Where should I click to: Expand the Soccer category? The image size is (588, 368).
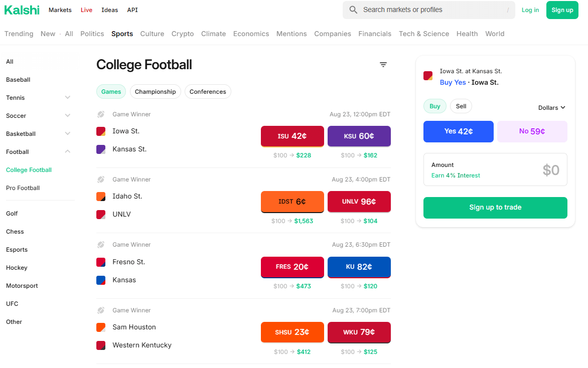coord(68,115)
